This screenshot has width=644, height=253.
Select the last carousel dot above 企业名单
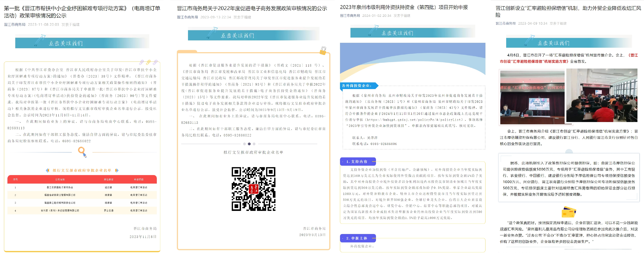[x=254, y=144]
